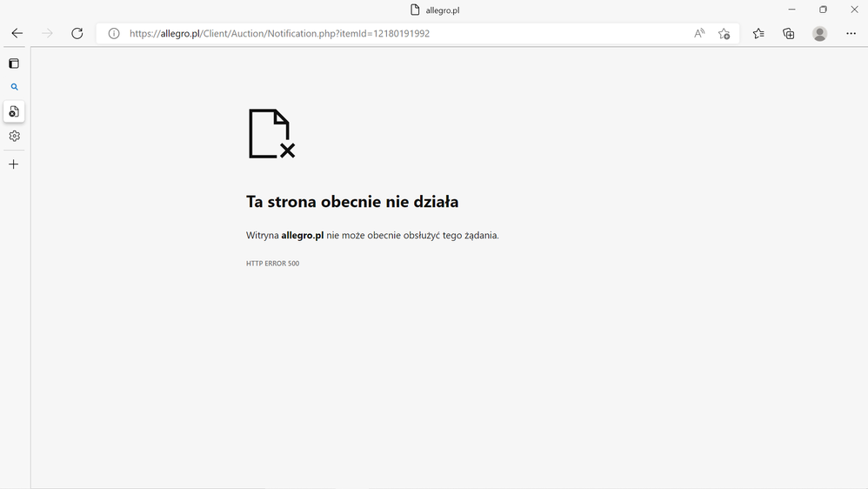
Task: View site information for allegro.pl
Action: point(113,34)
